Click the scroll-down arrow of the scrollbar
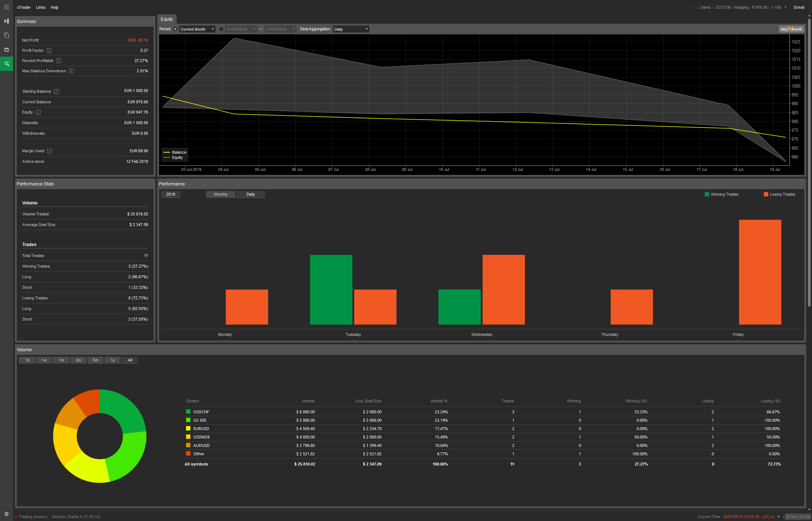 [809, 510]
